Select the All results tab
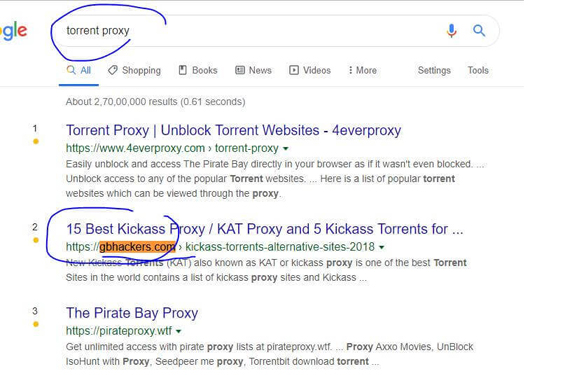Viewport: 568px width, 375px height. click(79, 70)
